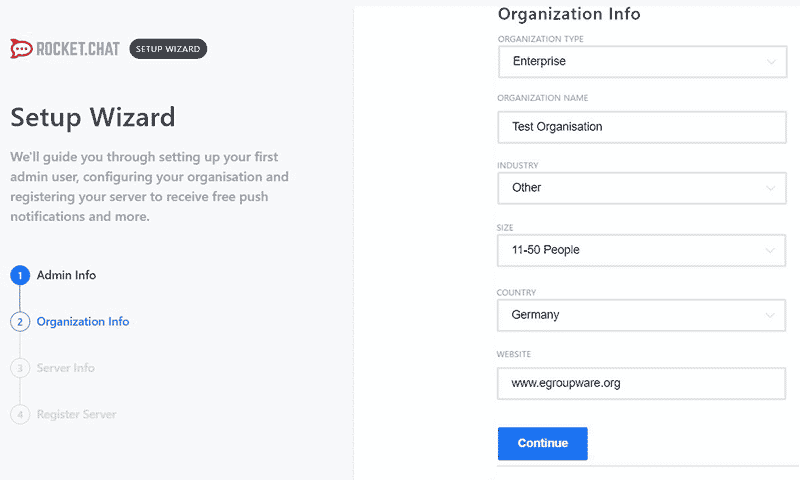Click the Germany value in Country field
This screenshot has height=480, width=800.
coord(535,315)
